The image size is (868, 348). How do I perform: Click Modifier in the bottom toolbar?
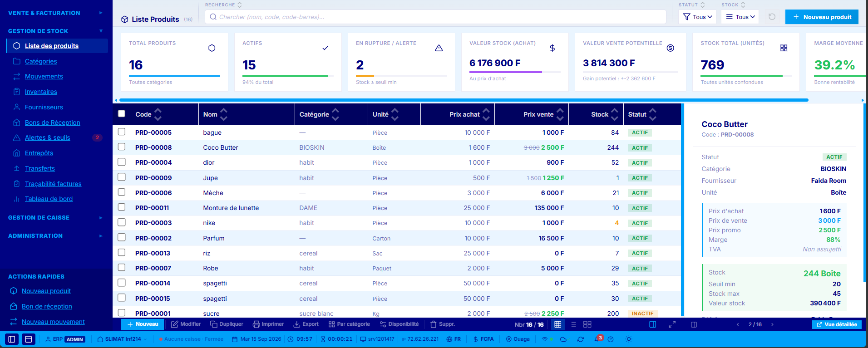pos(186,324)
